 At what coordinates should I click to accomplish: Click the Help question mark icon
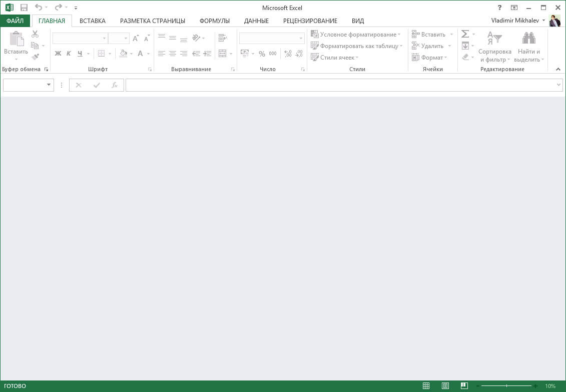[x=499, y=8]
